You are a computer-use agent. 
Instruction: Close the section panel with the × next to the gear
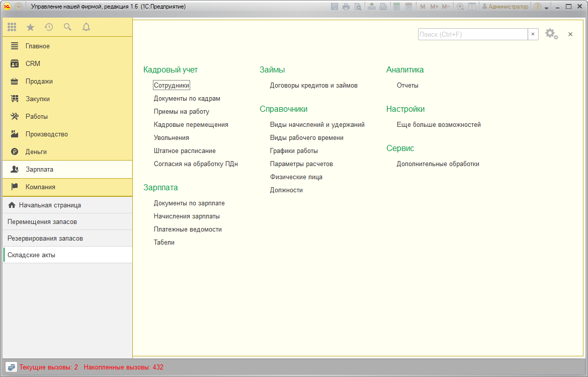coord(570,34)
